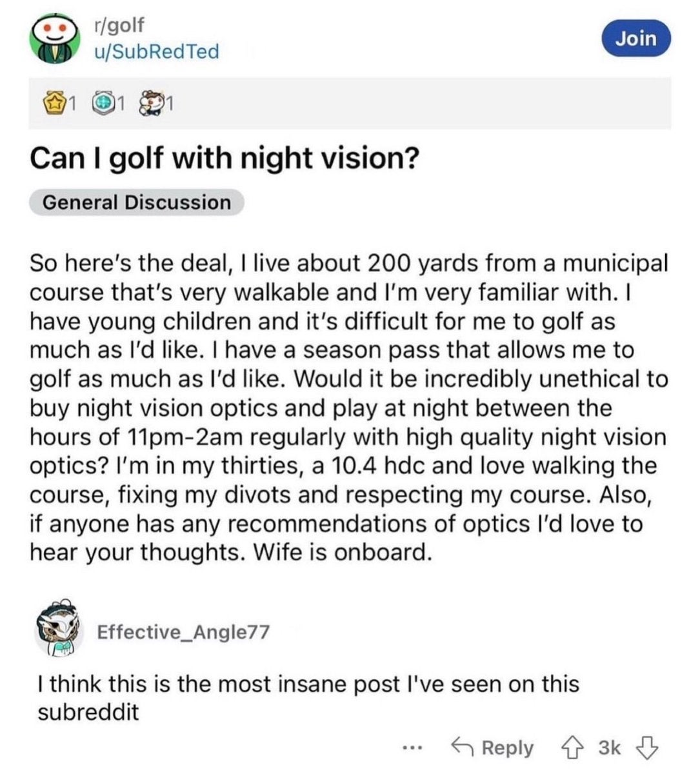Join the r/golf community
This screenshot has height=774, width=700.
(x=636, y=39)
